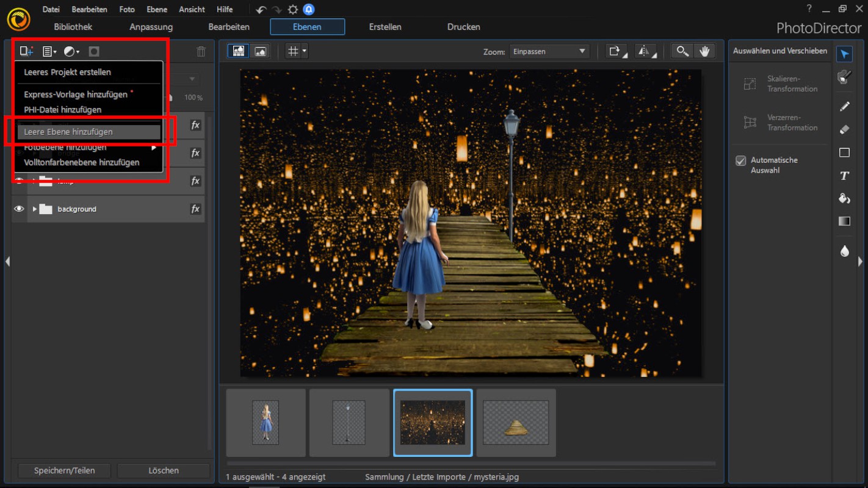868x488 pixels.
Task: Click the Speichern/Teilen button
Action: pyautogui.click(x=65, y=470)
